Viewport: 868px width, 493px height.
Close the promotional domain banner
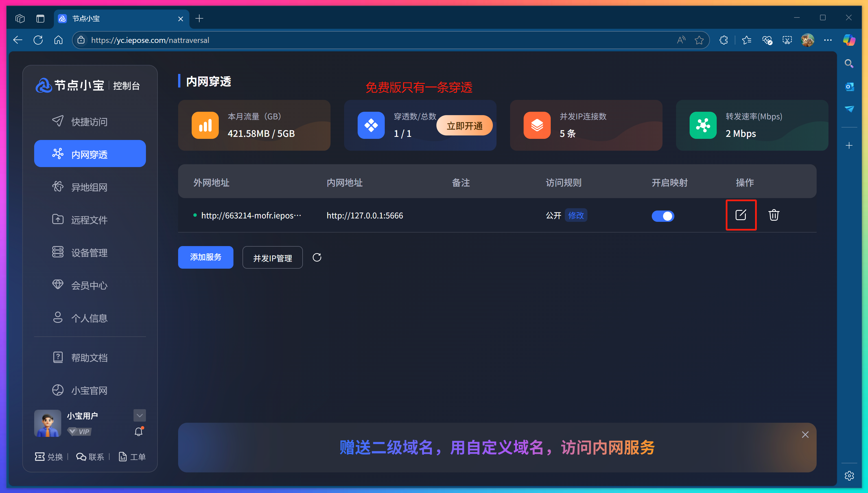tap(805, 434)
